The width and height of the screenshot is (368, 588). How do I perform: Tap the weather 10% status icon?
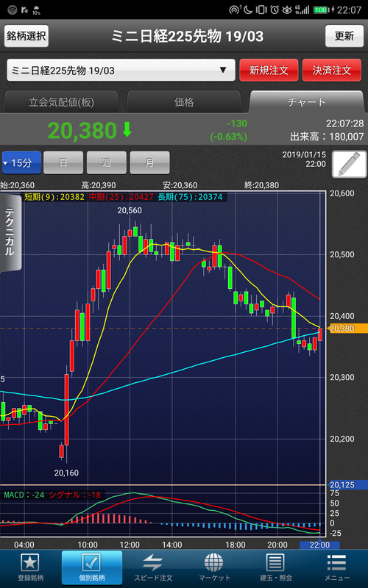click(x=36, y=10)
